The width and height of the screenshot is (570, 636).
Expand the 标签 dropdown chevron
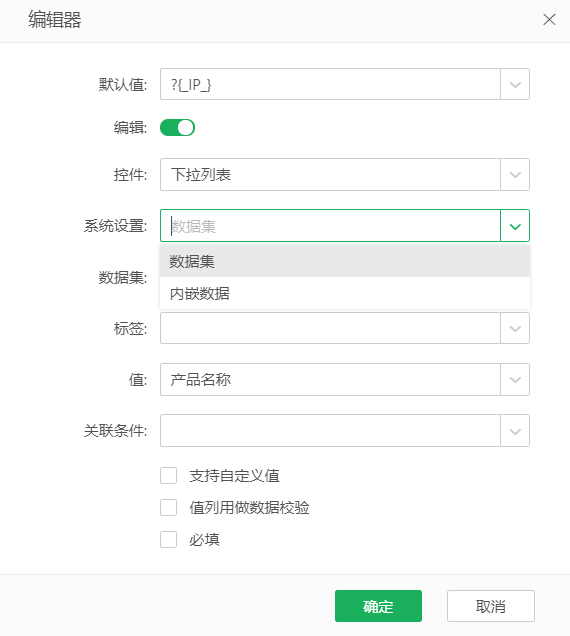coord(515,328)
